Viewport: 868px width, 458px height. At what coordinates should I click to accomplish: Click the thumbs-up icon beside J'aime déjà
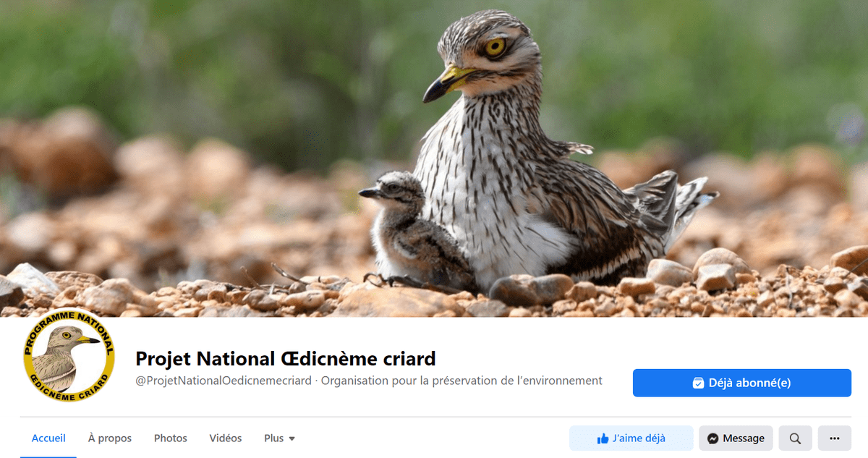(603, 438)
